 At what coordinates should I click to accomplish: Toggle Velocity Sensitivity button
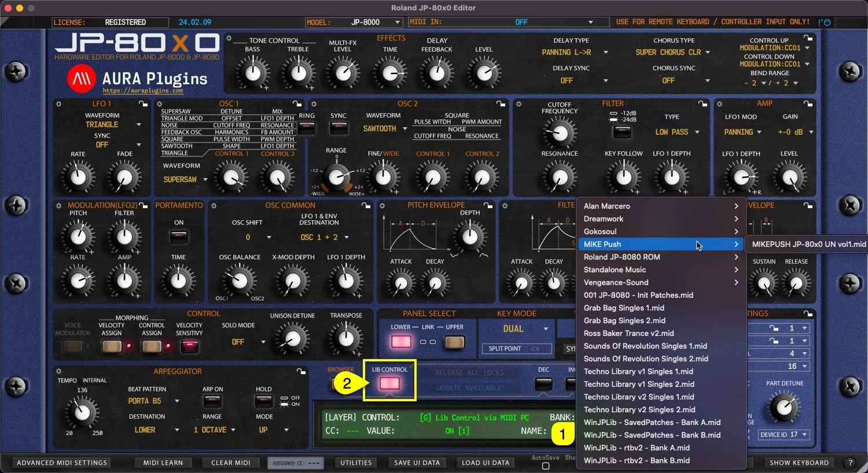(x=189, y=346)
